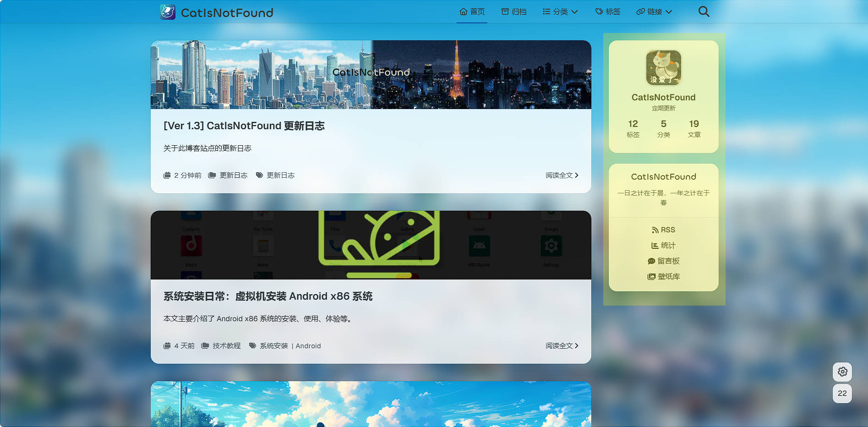Click the chevron arrow after 更新日志 阅读全文
The height and width of the screenshot is (427, 868).
coord(577,175)
